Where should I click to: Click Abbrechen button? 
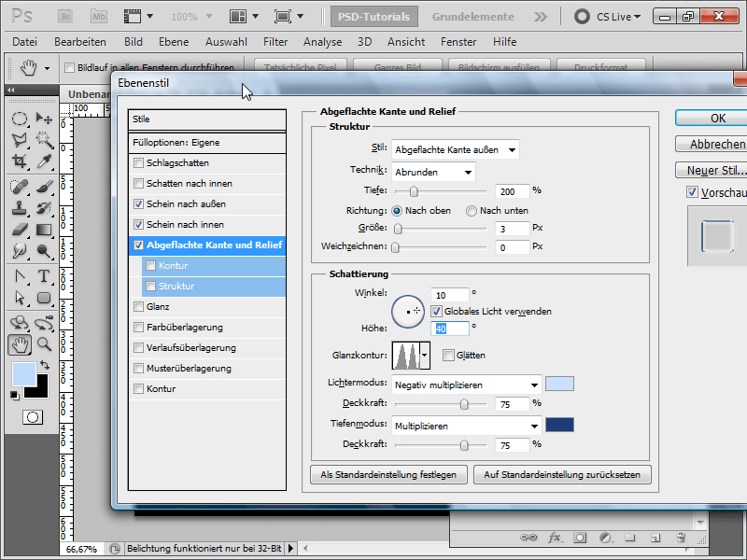click(x=711, y=144)
